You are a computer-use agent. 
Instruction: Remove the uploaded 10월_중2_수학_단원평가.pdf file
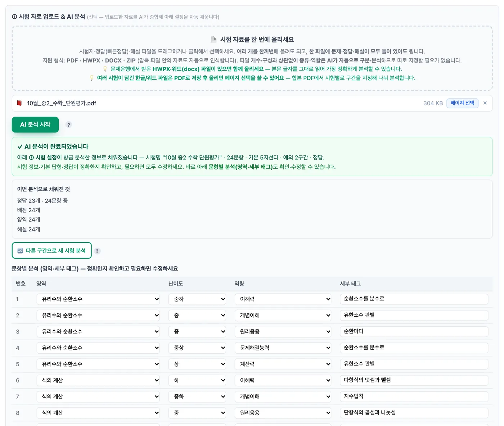pyautogui.click(x=485, y=103)
